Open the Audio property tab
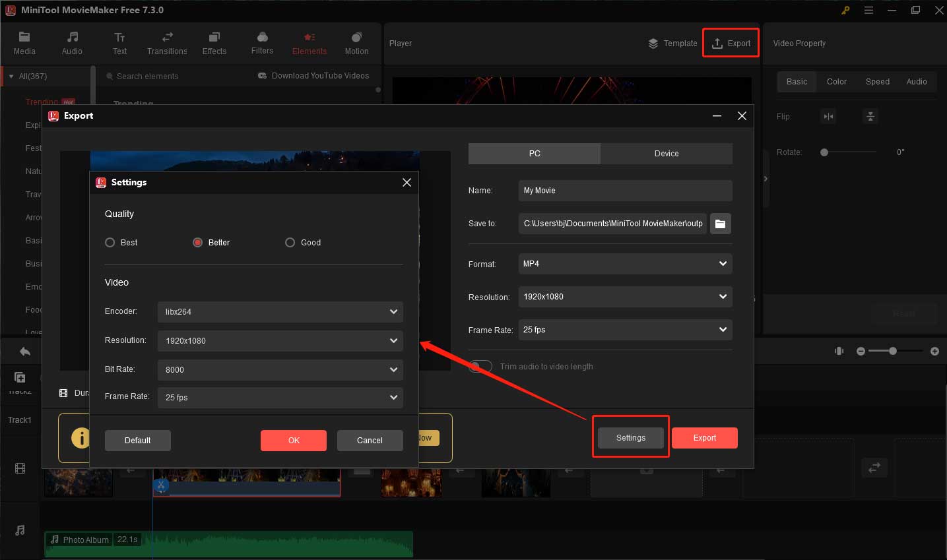This screenshot has height=560, width=947. click(x=917, y=82)
